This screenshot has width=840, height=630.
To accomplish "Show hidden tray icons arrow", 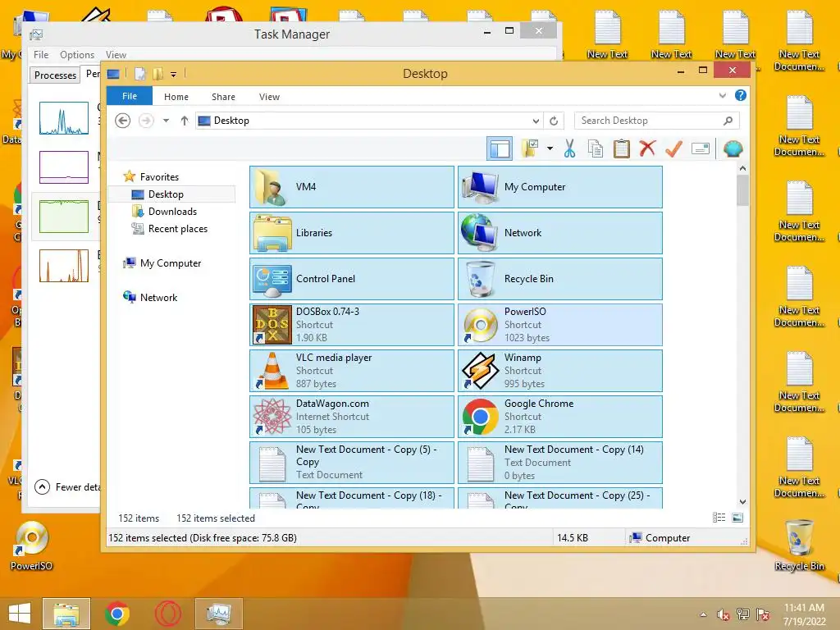I will coord(703,615).
